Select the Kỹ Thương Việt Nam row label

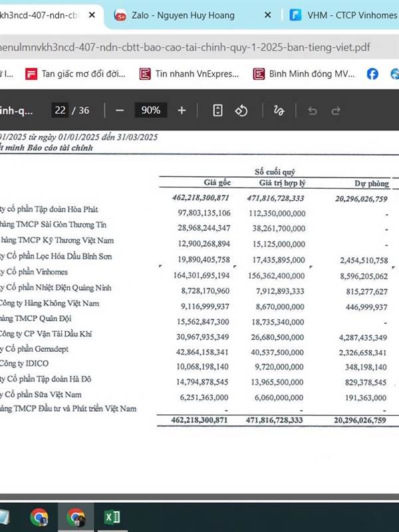(57, 240)
